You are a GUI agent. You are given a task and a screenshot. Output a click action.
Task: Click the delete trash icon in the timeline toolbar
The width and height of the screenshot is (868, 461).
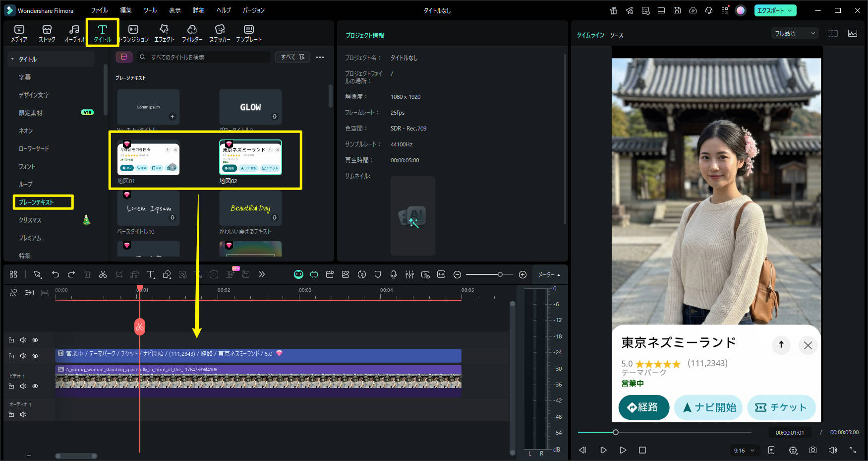87,274
